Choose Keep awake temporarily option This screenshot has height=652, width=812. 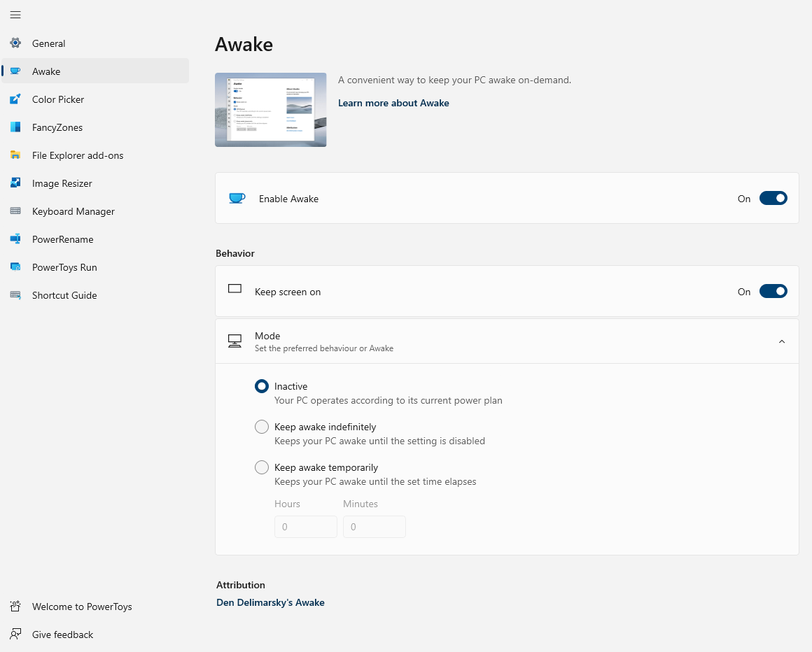point(262,467)
